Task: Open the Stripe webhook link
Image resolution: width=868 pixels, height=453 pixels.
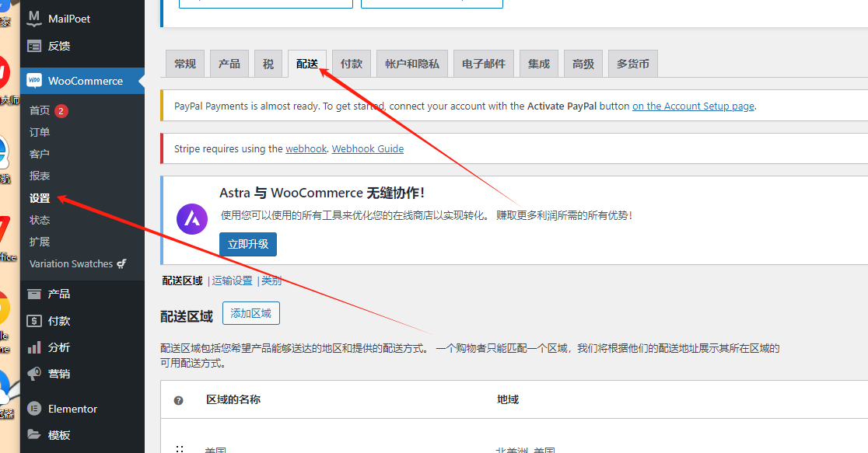Action: [306, 148]
